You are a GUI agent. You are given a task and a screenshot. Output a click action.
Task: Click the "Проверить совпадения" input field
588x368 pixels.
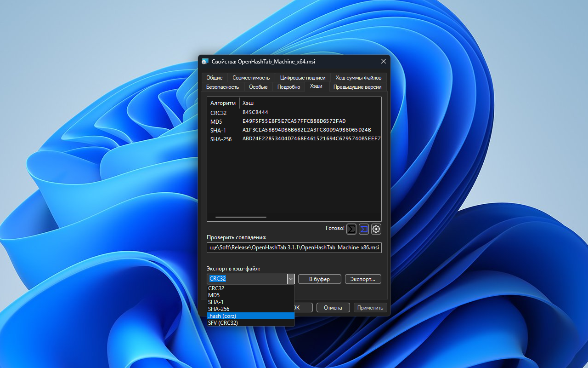(x=294, y=247)
